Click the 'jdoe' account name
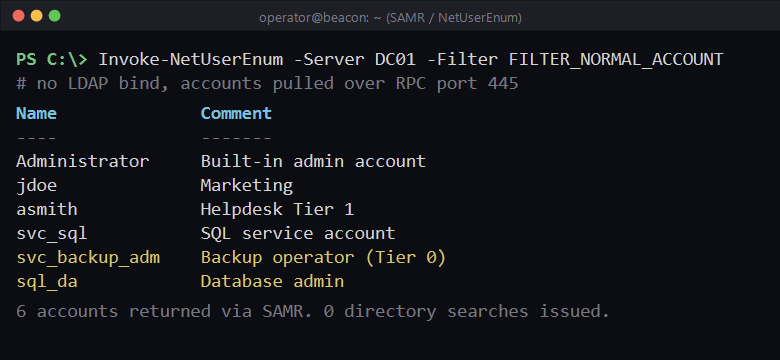This screenshot has width=780, height=360. coord(36,185)
